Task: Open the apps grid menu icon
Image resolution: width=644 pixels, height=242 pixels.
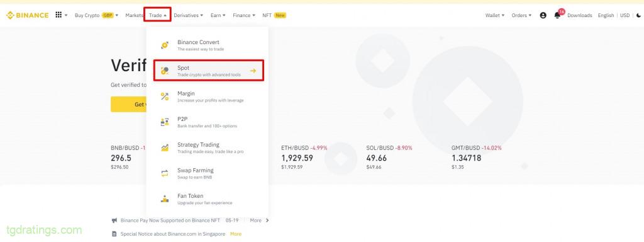Action: tap(58, 15)
